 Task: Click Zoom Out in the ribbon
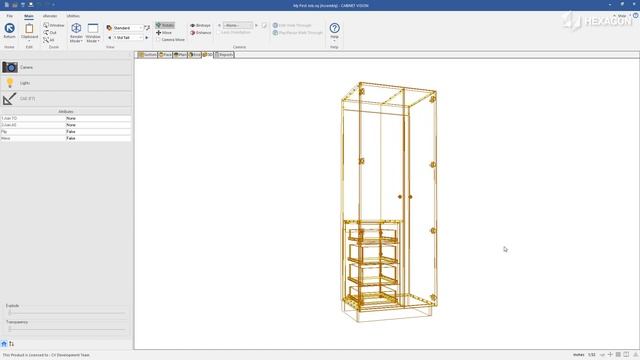(50, 33)
